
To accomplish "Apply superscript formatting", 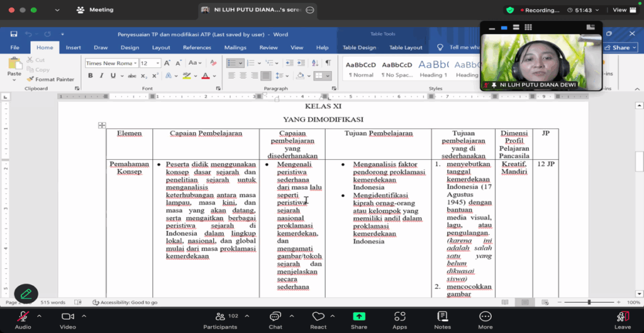I will pyautogui.click(x=155, y=76).
